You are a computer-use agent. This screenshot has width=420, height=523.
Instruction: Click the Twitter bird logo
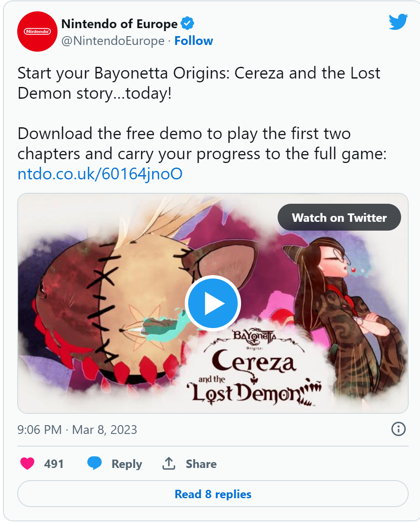[398, 22]
